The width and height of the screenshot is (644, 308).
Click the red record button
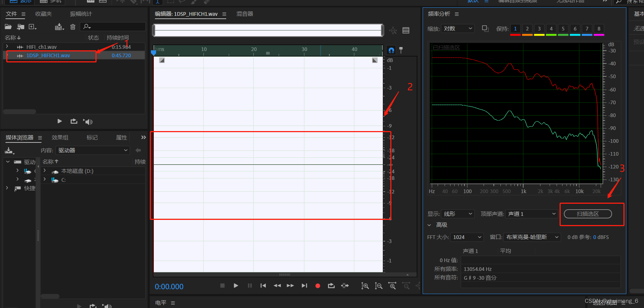[x=318, y=286]
